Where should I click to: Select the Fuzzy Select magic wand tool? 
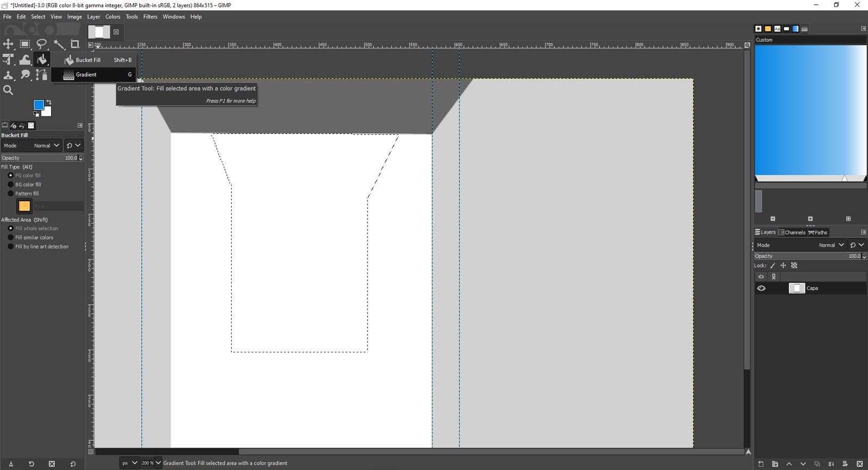[59, 44]
